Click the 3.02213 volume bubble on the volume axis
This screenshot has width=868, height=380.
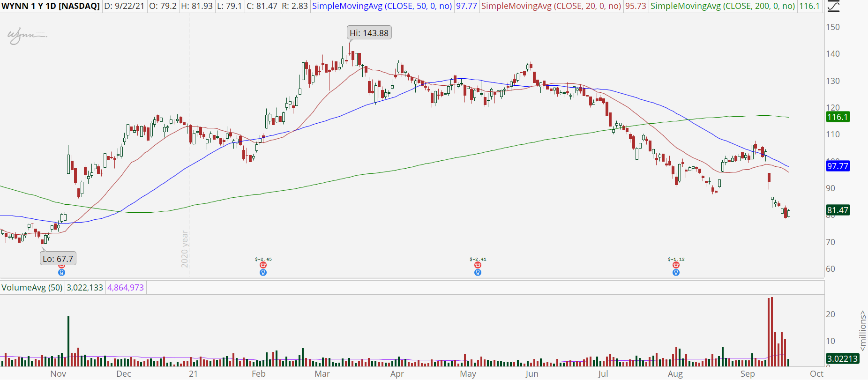tap(842, 358)
